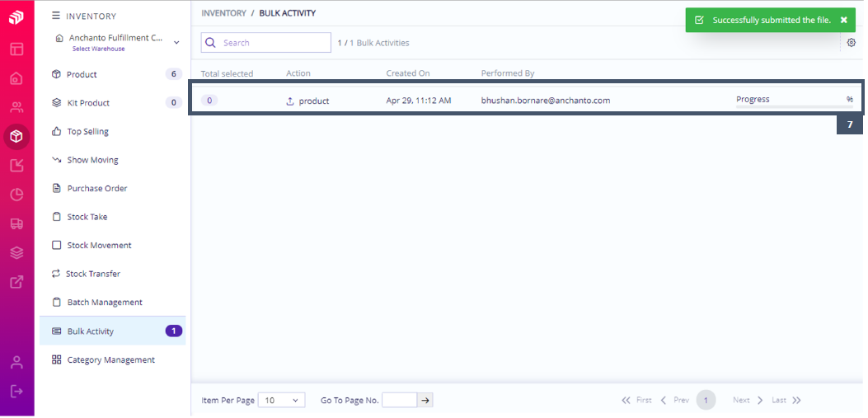Image resolution: width=868 pixels, height=418 pixels.
Task: Open the inbound arrow icon in left rail
Action: [x=16, y=165]
